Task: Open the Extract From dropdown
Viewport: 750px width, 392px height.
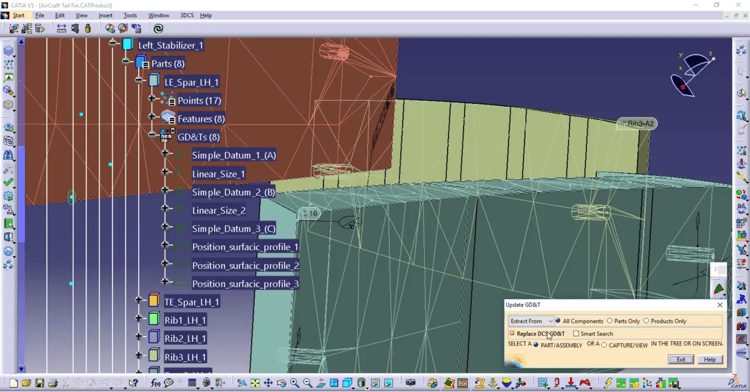Action: [x=531, y=321]
